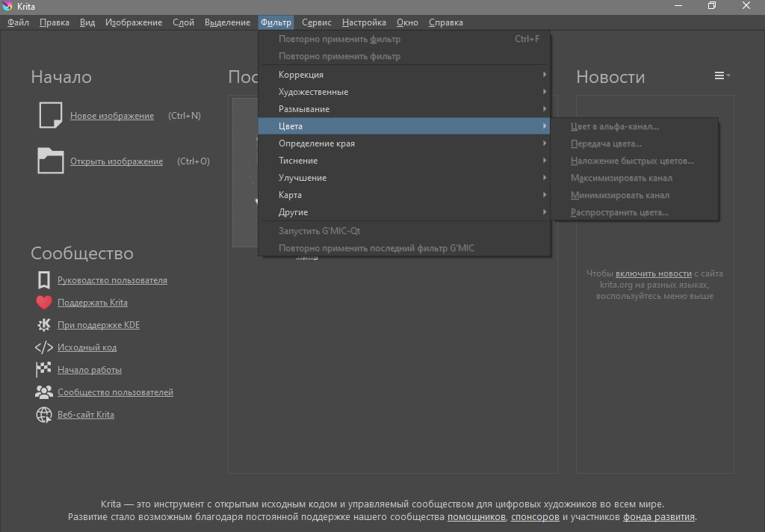This screenshot has width=765, height=532.
Task: Click the user manual bookmark icon
Action: point(44,280)
